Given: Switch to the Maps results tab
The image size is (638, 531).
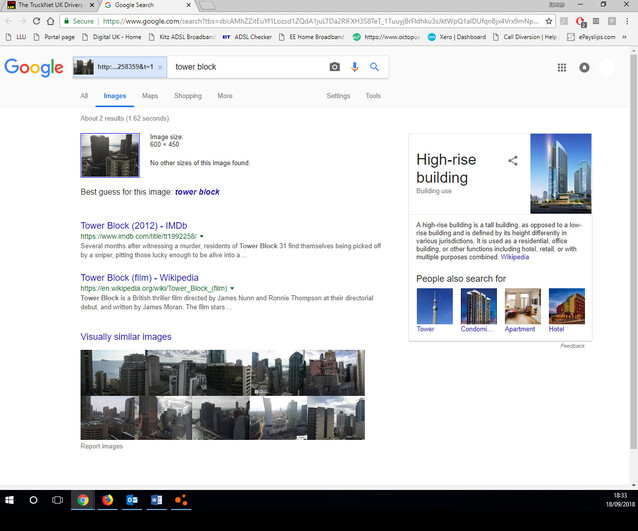Looking at the screenshot, I should click(150, 96).
